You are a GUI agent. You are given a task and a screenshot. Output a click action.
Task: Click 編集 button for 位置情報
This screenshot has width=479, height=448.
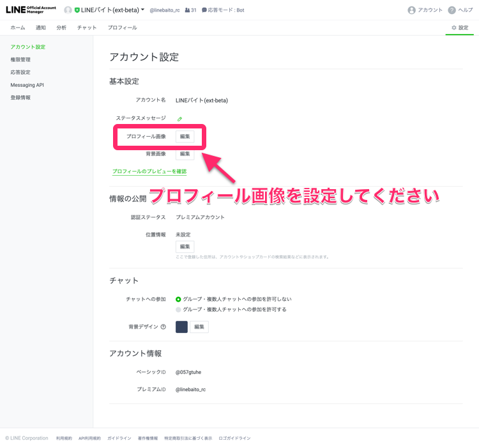point(185,247)
